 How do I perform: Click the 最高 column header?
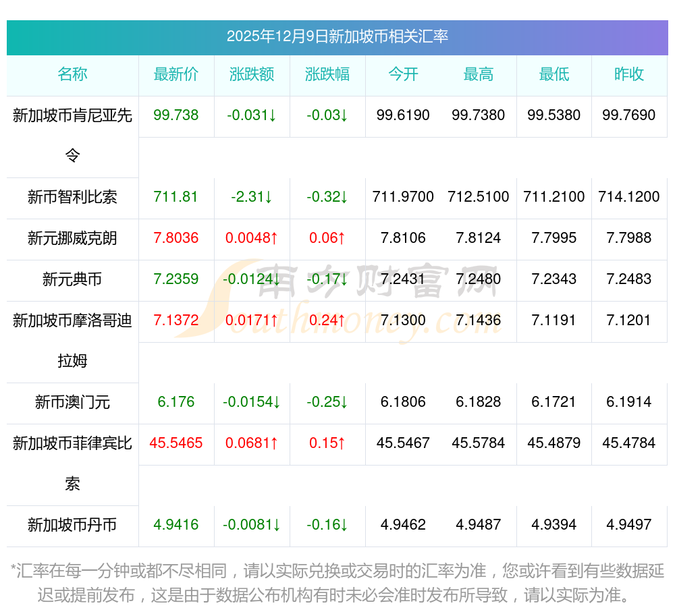(479, 75)
